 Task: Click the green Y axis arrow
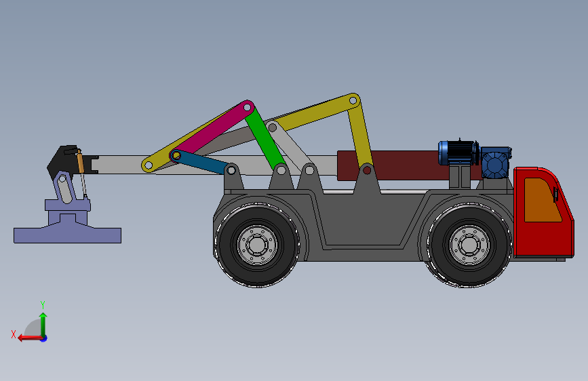[43, 325]
